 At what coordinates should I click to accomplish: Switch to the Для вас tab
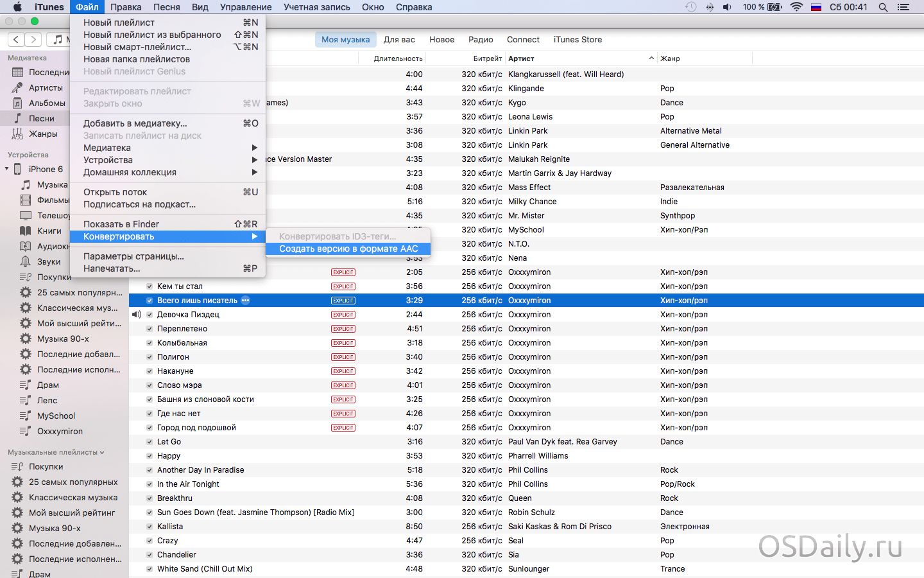pyautogui.click(x=399, y=39)
